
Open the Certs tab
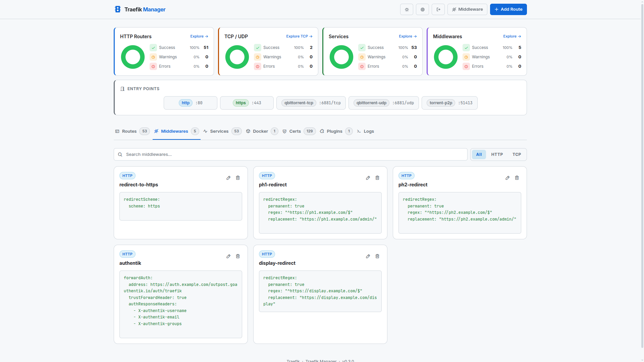295,131
